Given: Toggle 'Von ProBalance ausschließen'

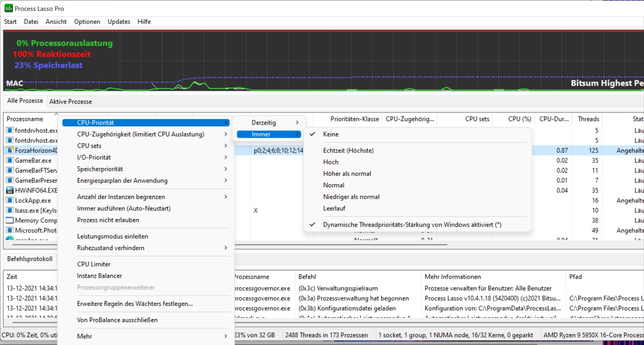Looking at the screenshot, I should (146, 320).
